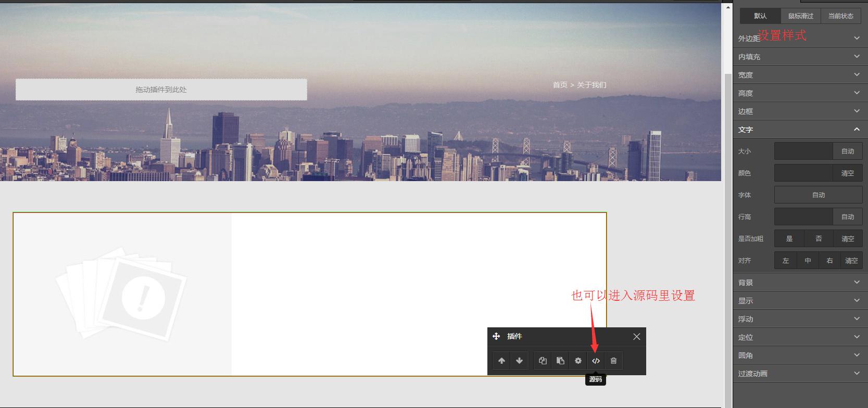Image resolution: width=868 pixels, height=408 pixels.
Task: Click the 首页 breadcrumb link
Action: point(560,85)
